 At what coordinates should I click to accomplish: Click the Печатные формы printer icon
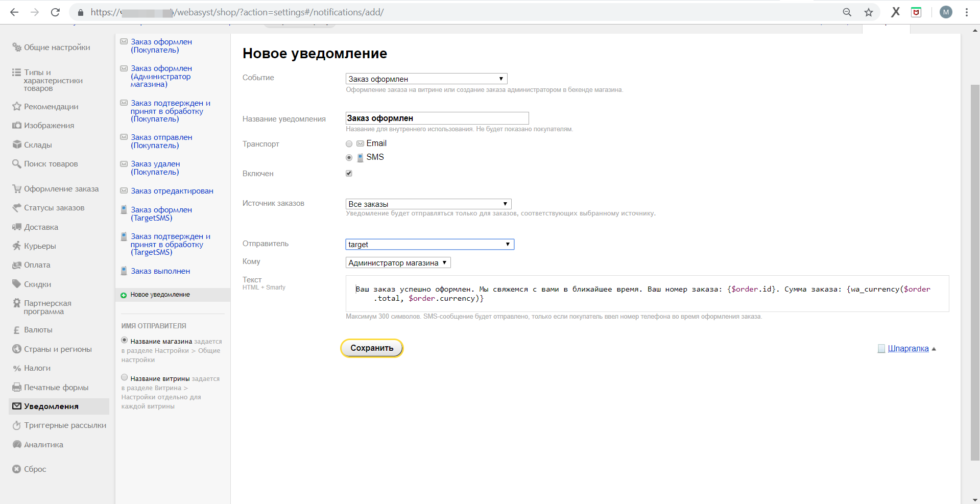click(17, 388)
